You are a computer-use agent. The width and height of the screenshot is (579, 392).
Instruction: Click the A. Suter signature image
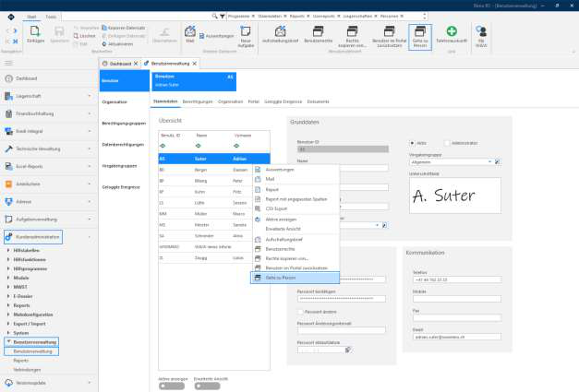click(x=455, y=196)
